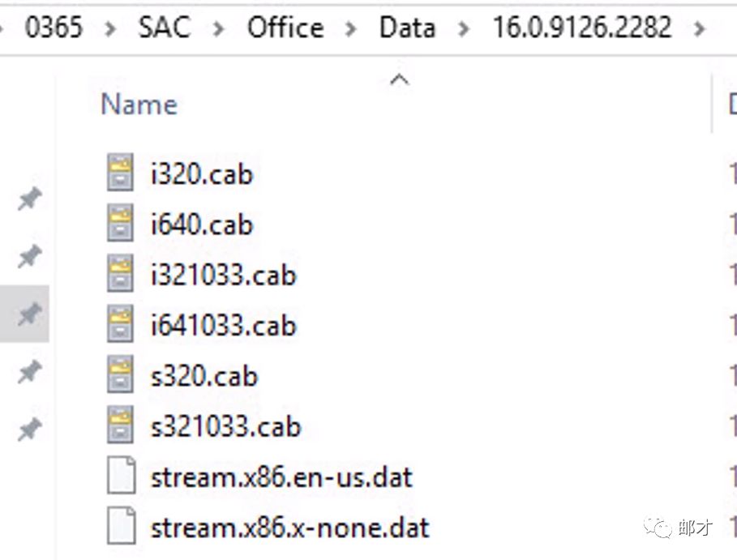Select the stream.x86.en-us.dat file name

pos(281,477)
